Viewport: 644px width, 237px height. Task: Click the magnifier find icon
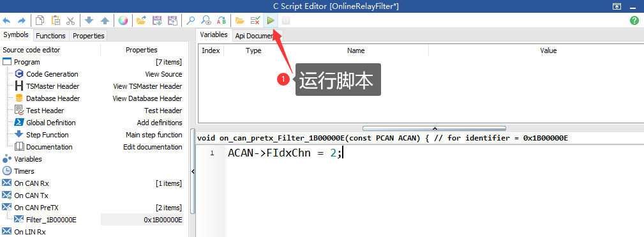point(191,20)
